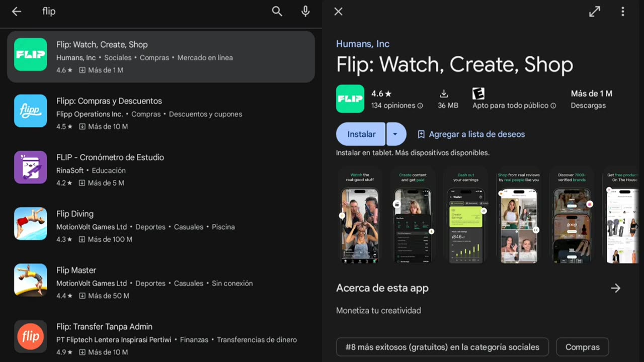Image resolution: width=644 pixels, height=362 pixels.
Task: Click 'PT Fliptech Lentera Inspirasi Pertiwi' text
Action: pos(114,340)
